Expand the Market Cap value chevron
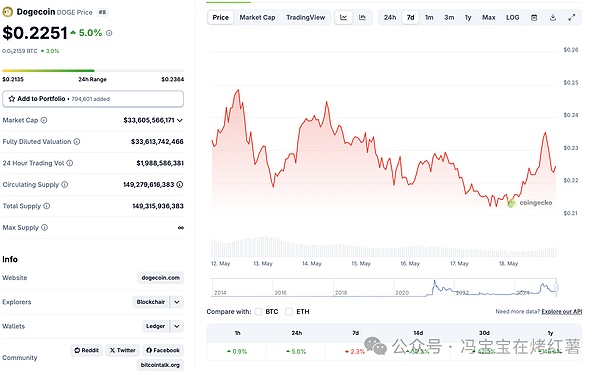Image resolution: width=600 pixels, height=371 pixels. click(x=180, y=120)
